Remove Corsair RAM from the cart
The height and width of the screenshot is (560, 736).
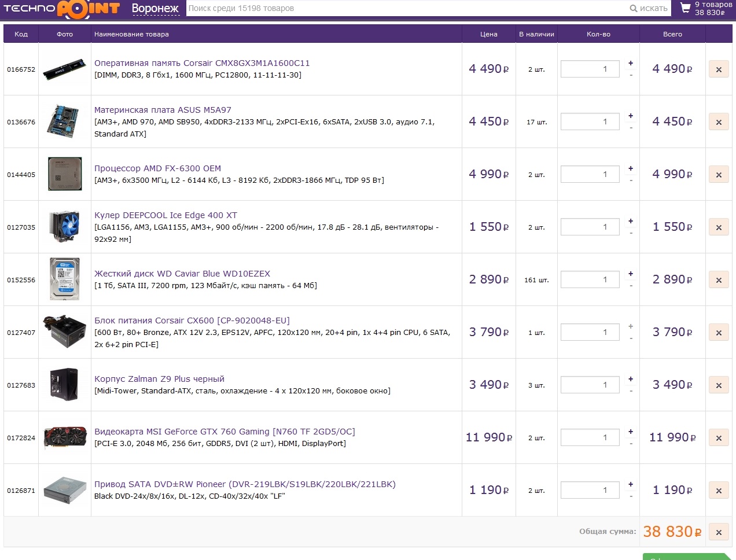719,69
